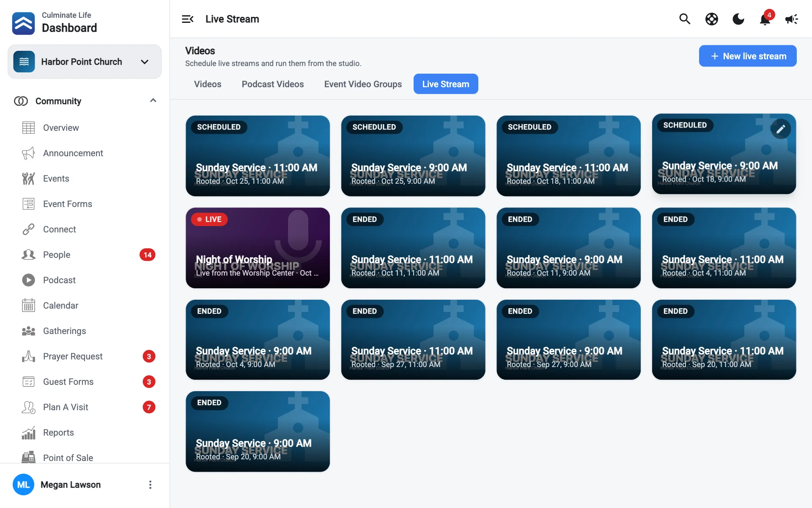The height and width of the screenshot is (508, 812).
Task: Open Megan Lawson user options menu
Action: coord(150,485)
